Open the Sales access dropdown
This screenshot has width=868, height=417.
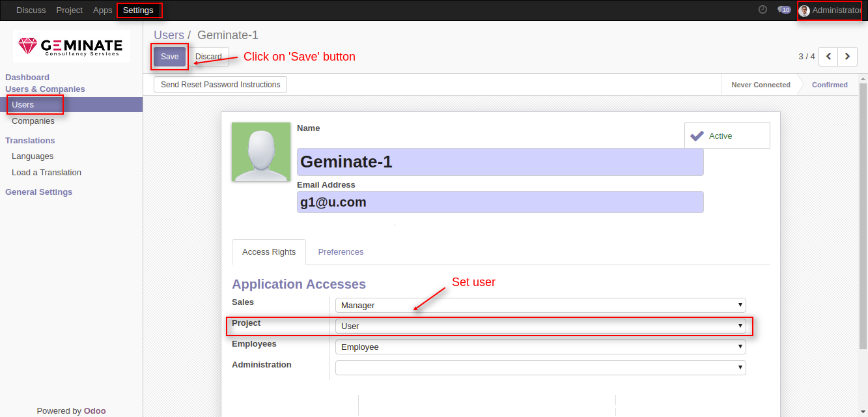pyautogui.click(x=540, y=305)
